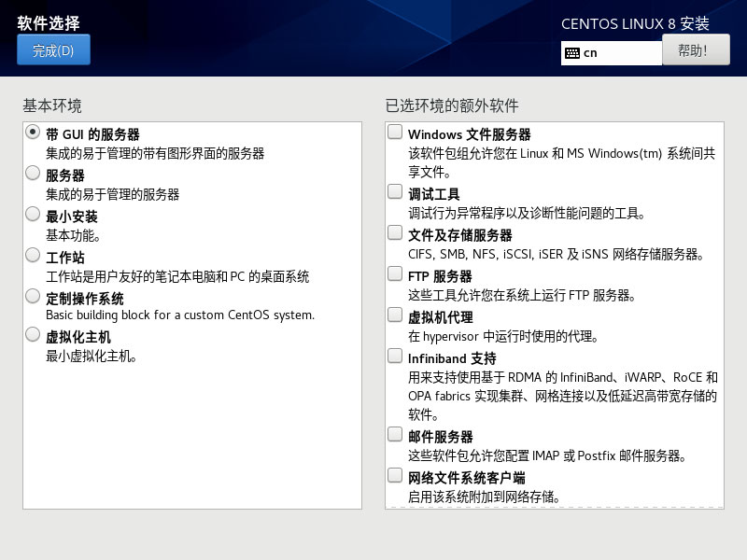Screen dimensions: 747x560
Task: Check the 虚拟机代理 checkbox
Action: [x=395, y=315]
